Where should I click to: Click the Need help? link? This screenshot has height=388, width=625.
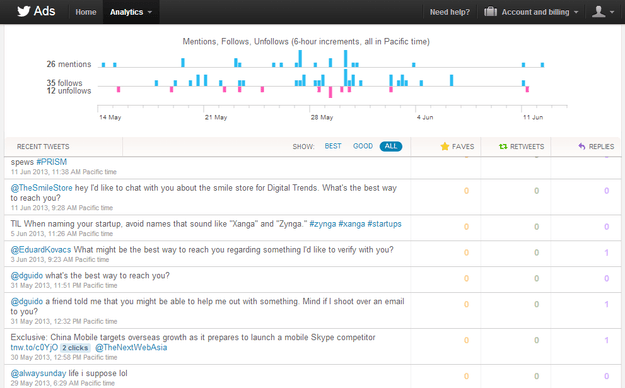click(450, 12)
